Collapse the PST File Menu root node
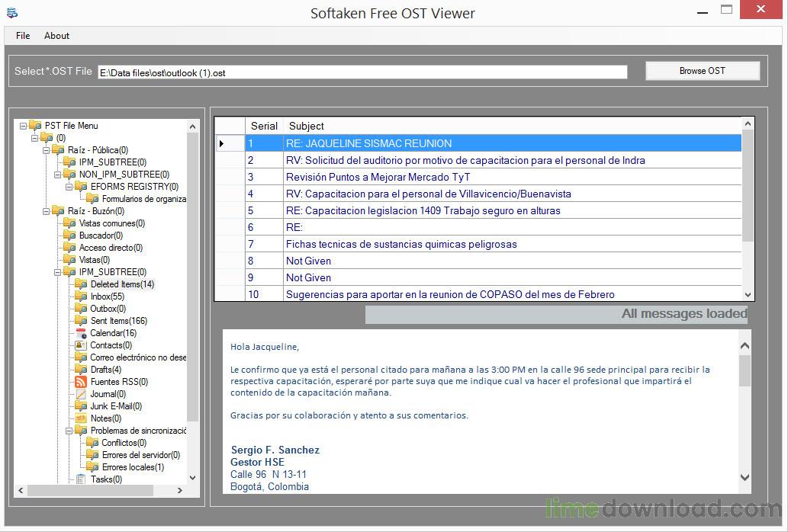This screenshot has height=532, width=788. 24,126
